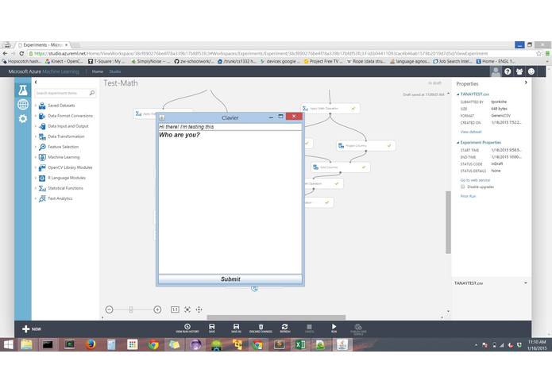552x392 pixels.
Task: Click the Refresh icon in bottom bar
Action: click(x=285, y=327)
